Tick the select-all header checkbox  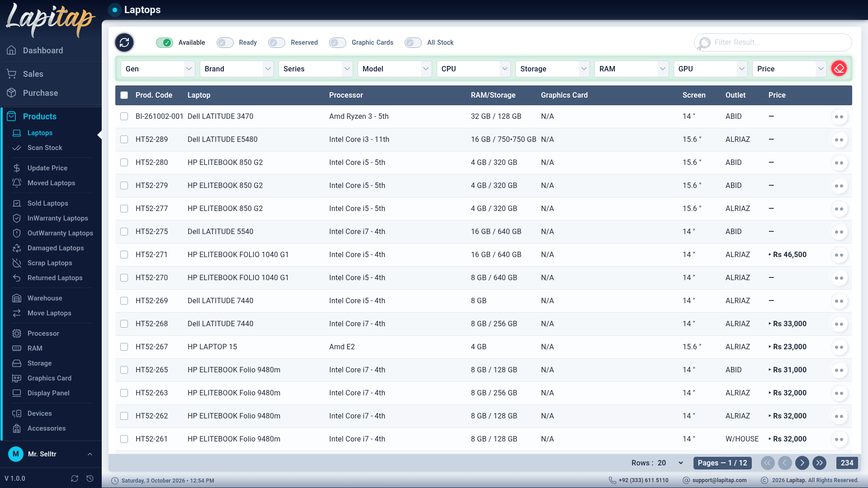pyautogui.click(x=124, y=95)
